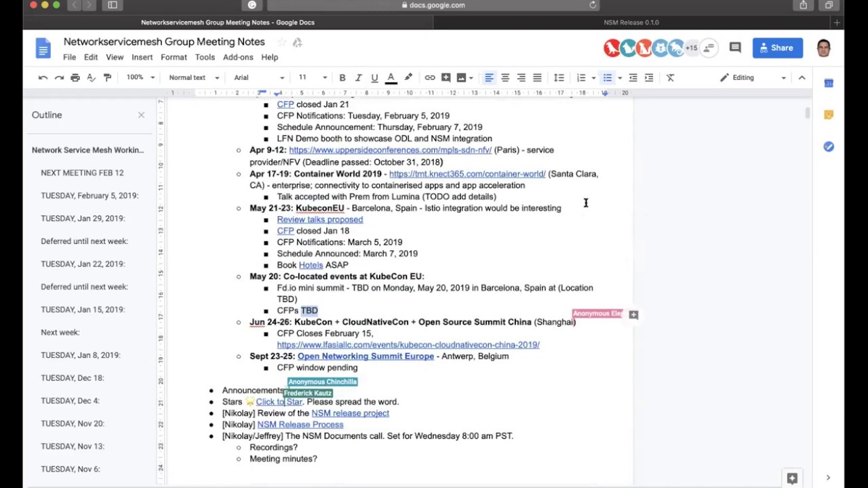868x488 pixels.
Task: Select the Paint format roller
Action: coord(107,77)
